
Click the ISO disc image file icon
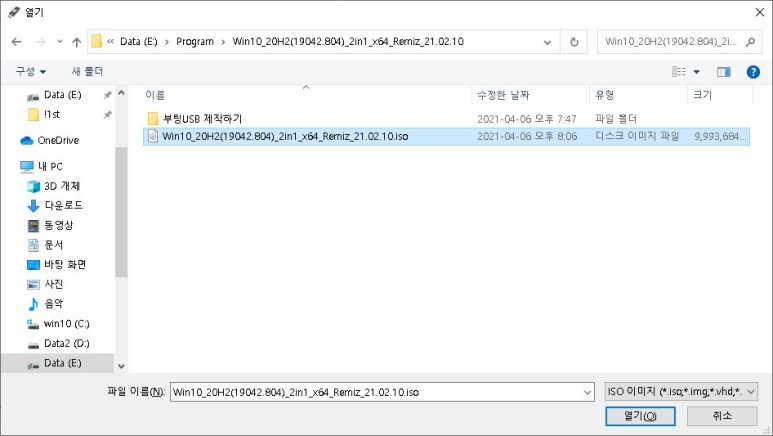tap(153, 136)
